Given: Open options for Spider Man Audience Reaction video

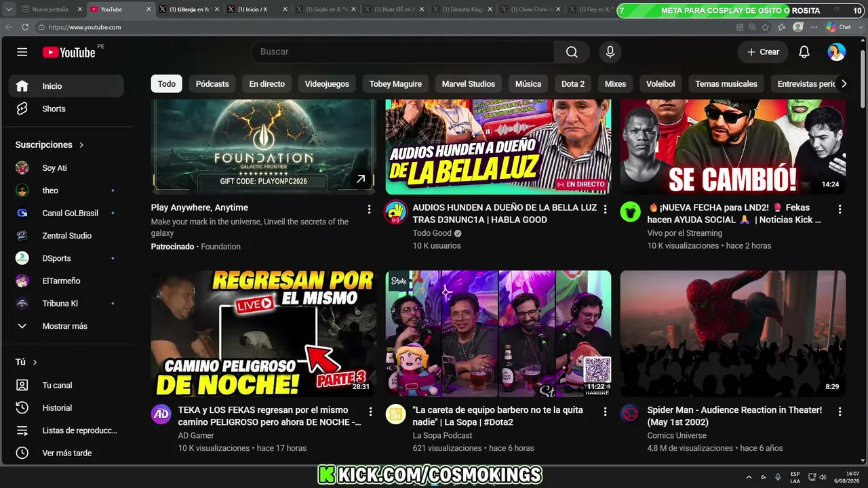Looking at the screenshot, I should point(840,411).
